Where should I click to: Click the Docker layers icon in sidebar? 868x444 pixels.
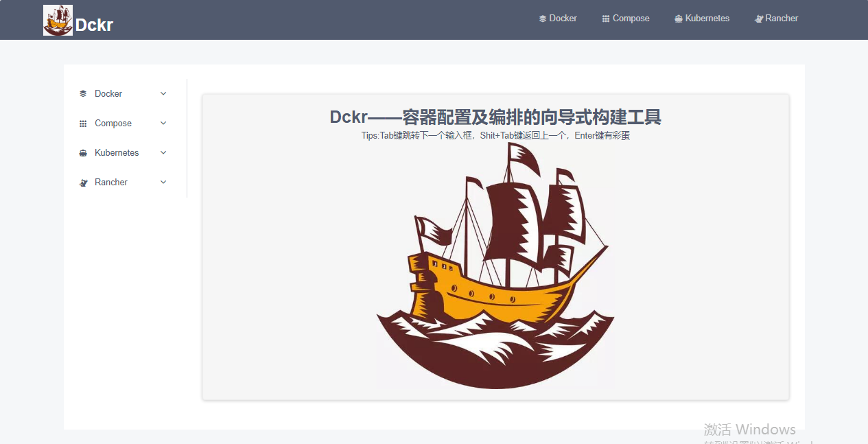[83, 94]
